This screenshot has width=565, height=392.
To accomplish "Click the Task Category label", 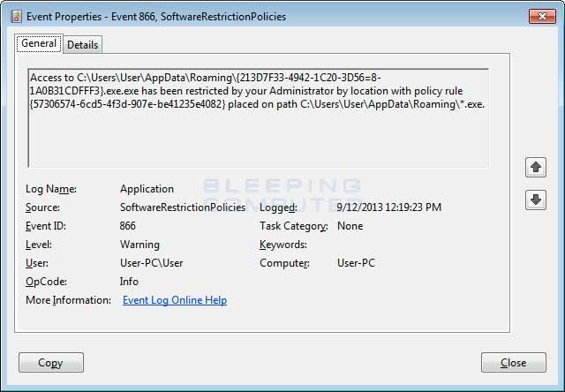I will pos(294,226).
